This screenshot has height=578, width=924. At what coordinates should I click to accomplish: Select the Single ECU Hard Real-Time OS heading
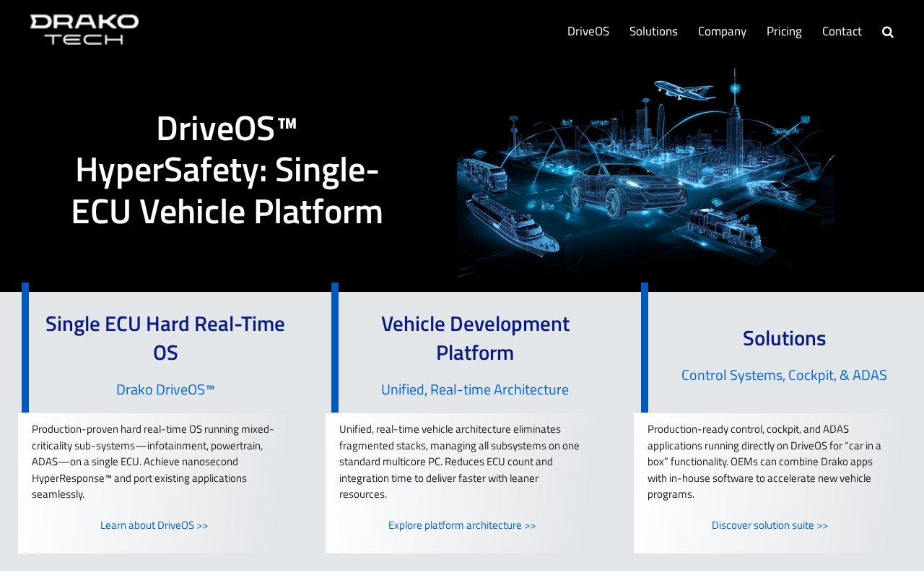click(x=165, y=337)
